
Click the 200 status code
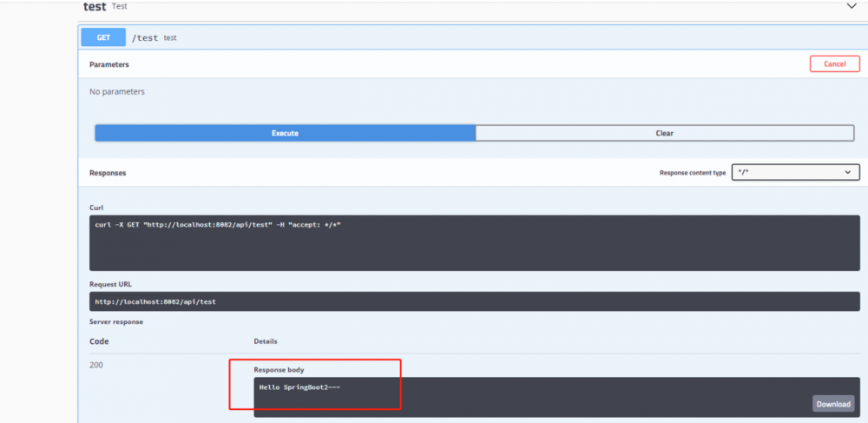click(x=95, y=365)
